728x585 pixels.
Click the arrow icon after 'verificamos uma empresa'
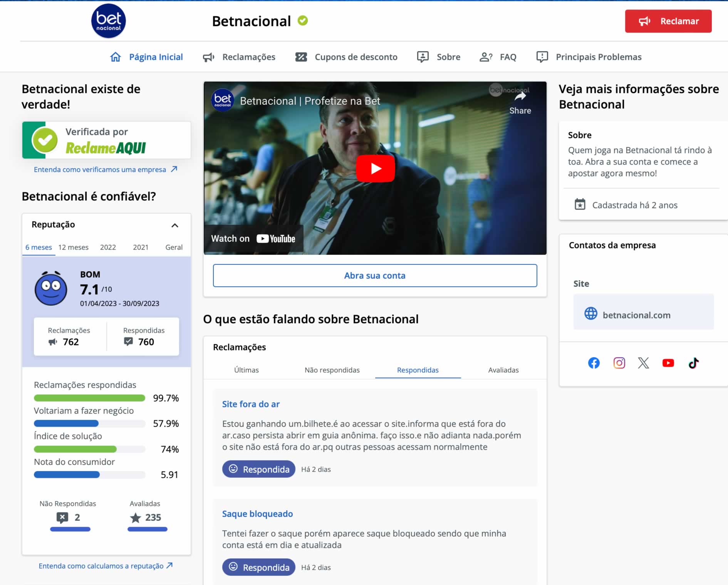[x=174, y=169]
